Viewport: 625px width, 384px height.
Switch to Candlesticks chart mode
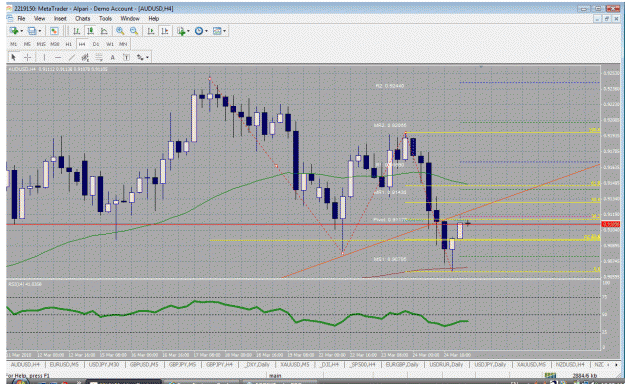[90, 31]
